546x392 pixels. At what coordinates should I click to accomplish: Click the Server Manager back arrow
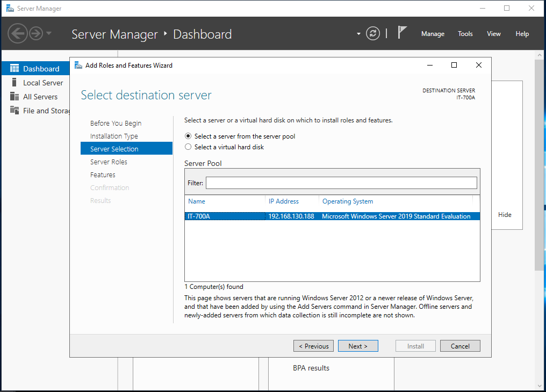17,34
